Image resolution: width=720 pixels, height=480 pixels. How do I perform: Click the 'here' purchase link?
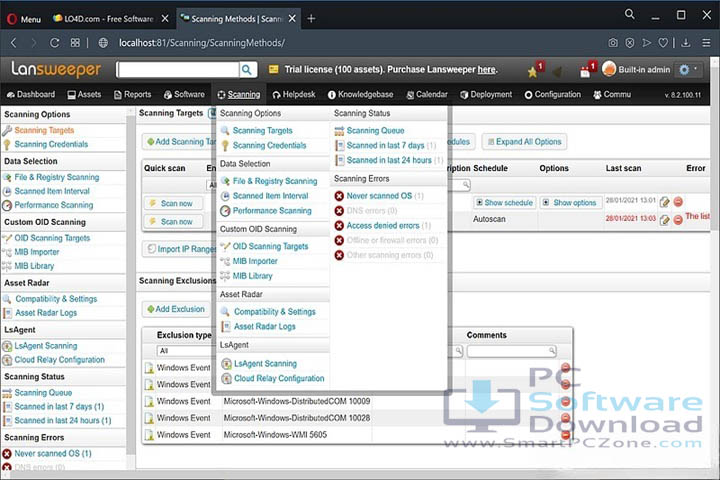pyautogui.click(x=487, y=69)
